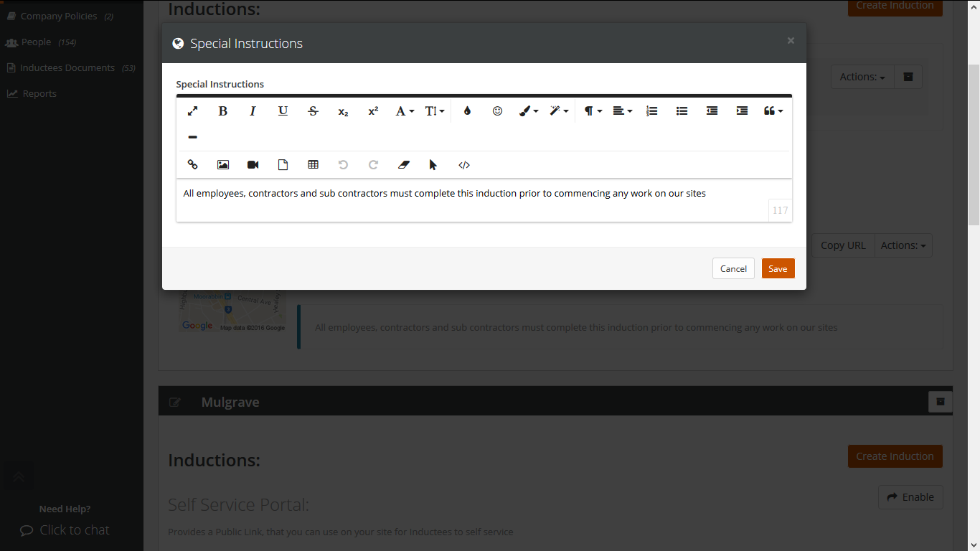Open the font size dropdown
Image resolution: width=980 pixels, height=551 pixels.
[434, 111]
